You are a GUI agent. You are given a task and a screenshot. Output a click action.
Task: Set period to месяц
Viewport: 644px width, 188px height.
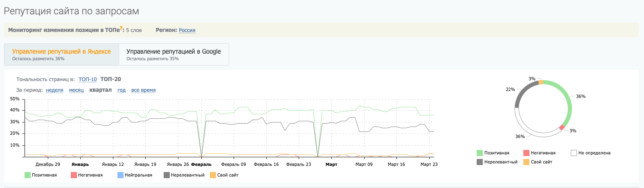click(76, 90)
